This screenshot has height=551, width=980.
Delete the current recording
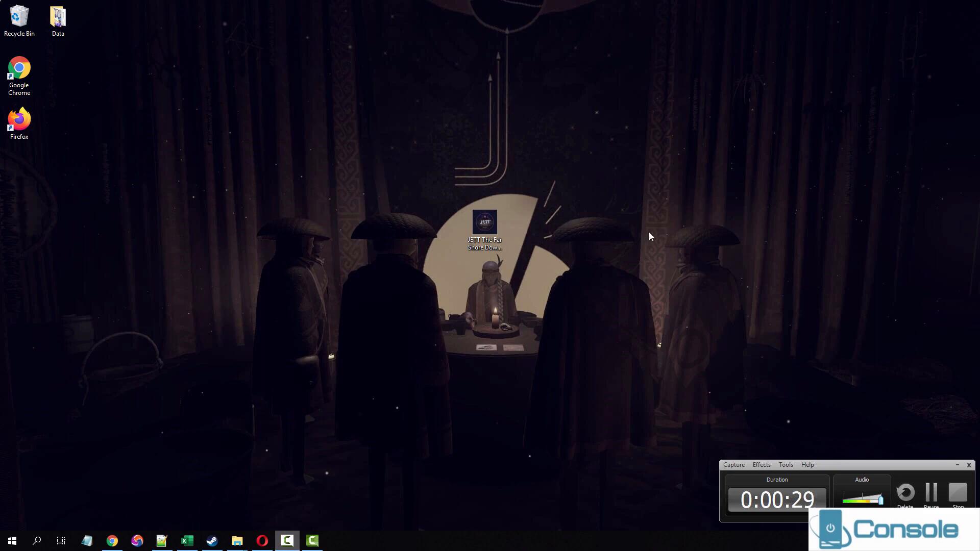tap(905, 493)
